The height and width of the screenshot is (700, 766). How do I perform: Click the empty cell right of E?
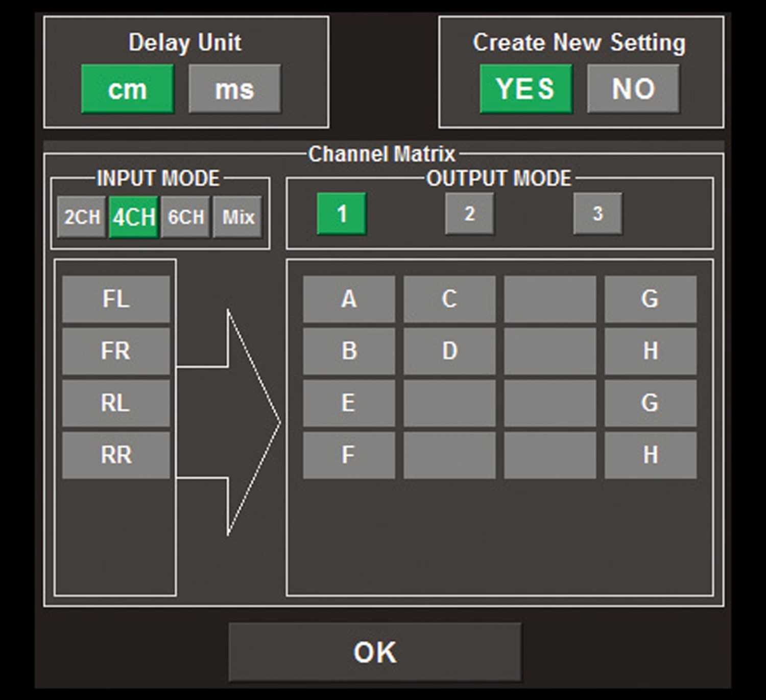(x=449, y=403)
